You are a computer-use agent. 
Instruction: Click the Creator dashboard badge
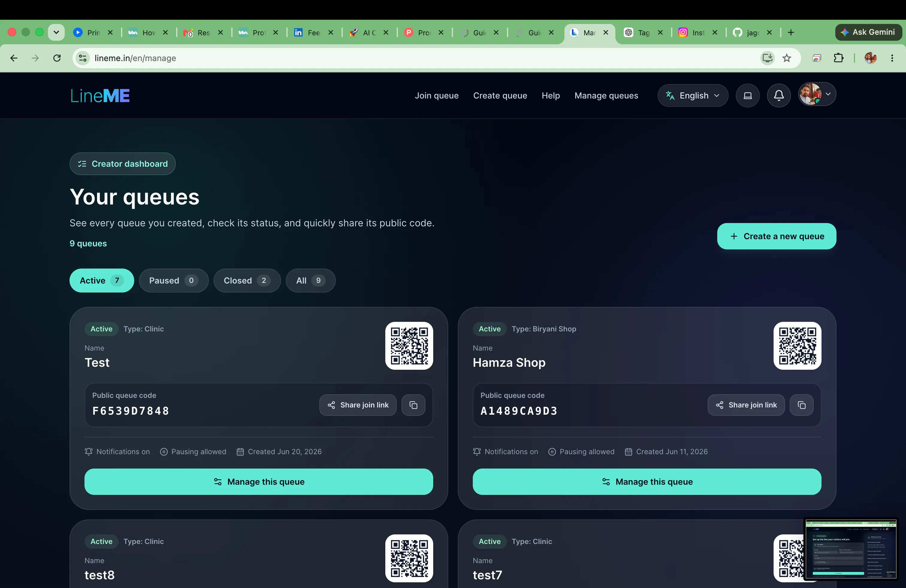pyautogui.click(x=123, y=163)
